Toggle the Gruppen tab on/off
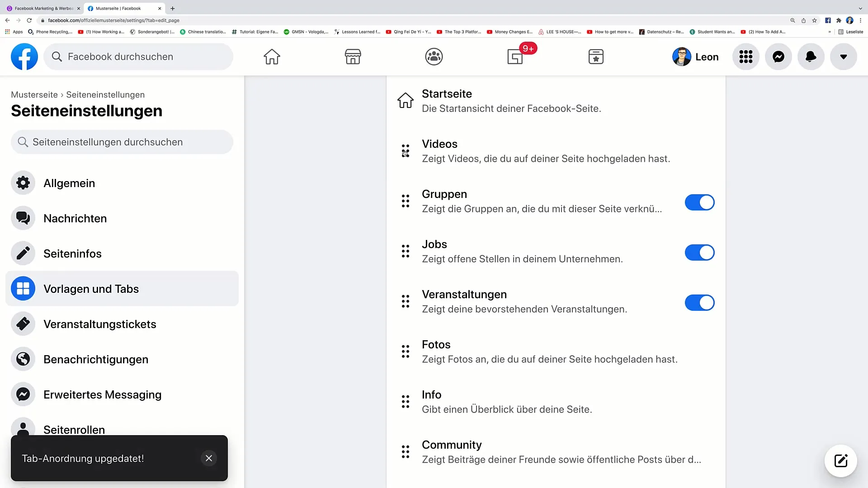Image resolution: width=868 pixels, height=488 pixels. tap(700, 202)
